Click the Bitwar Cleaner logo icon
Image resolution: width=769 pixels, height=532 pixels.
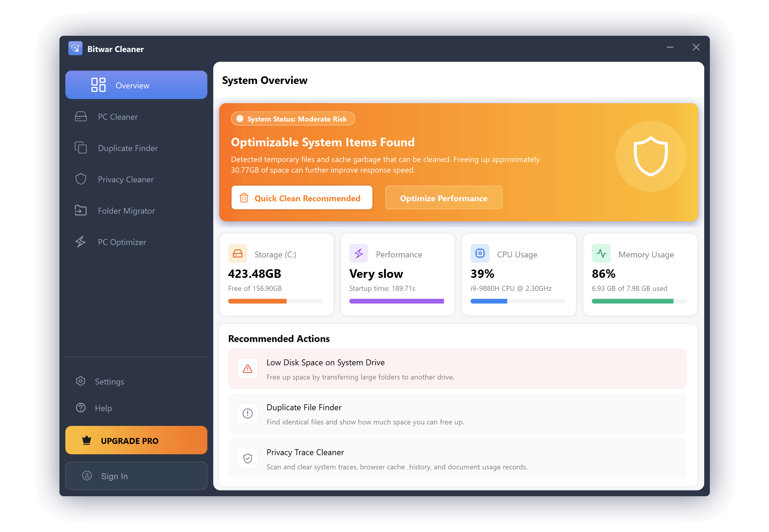(75, 49)
